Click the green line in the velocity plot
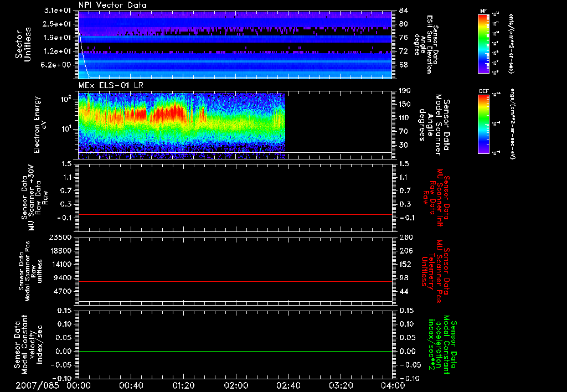The image size is (567, 392). click(235, 351)
